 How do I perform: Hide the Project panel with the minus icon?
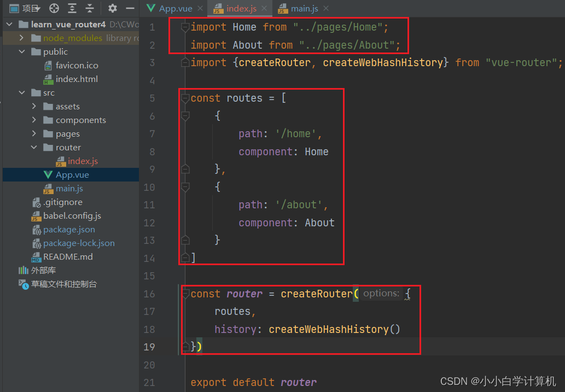point(130,8)
